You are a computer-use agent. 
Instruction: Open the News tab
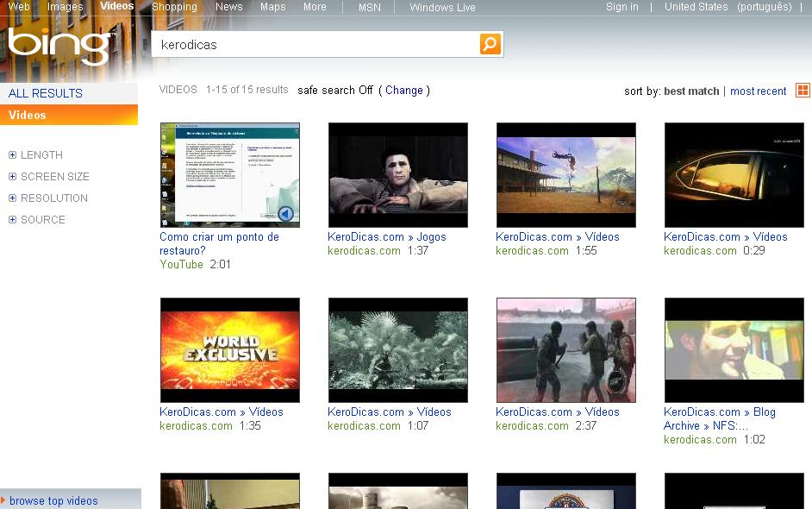pos(229,7)
